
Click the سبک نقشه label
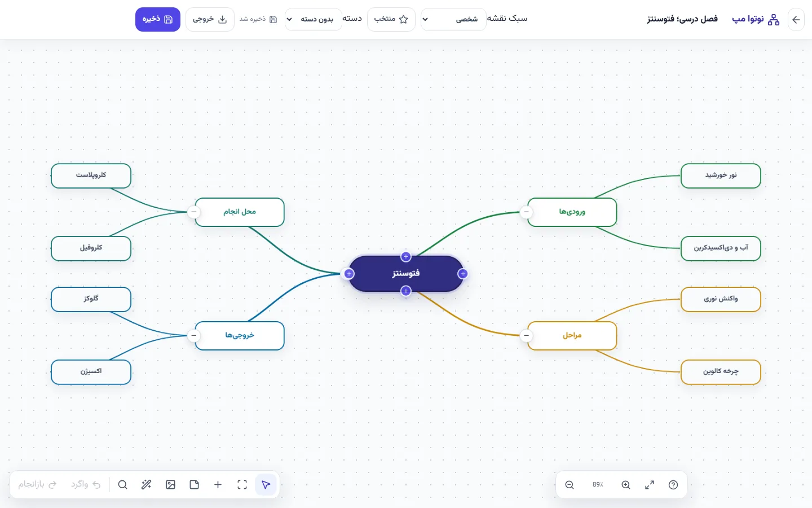tap(507, 19)
